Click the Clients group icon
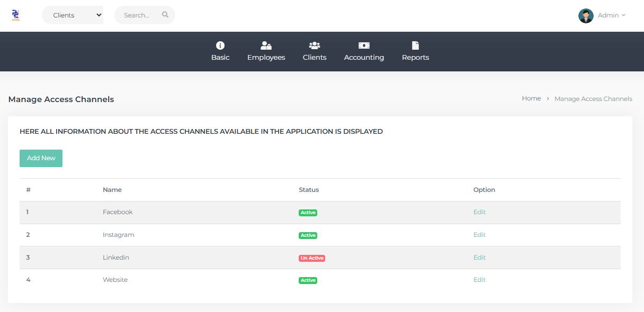Viewport: 644px width, 312px height. 315,45
